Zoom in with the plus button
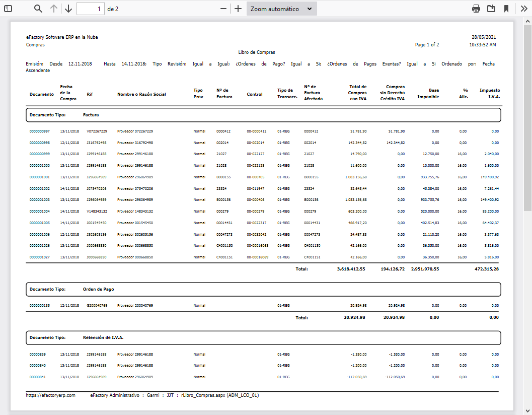 coord(238,9)
